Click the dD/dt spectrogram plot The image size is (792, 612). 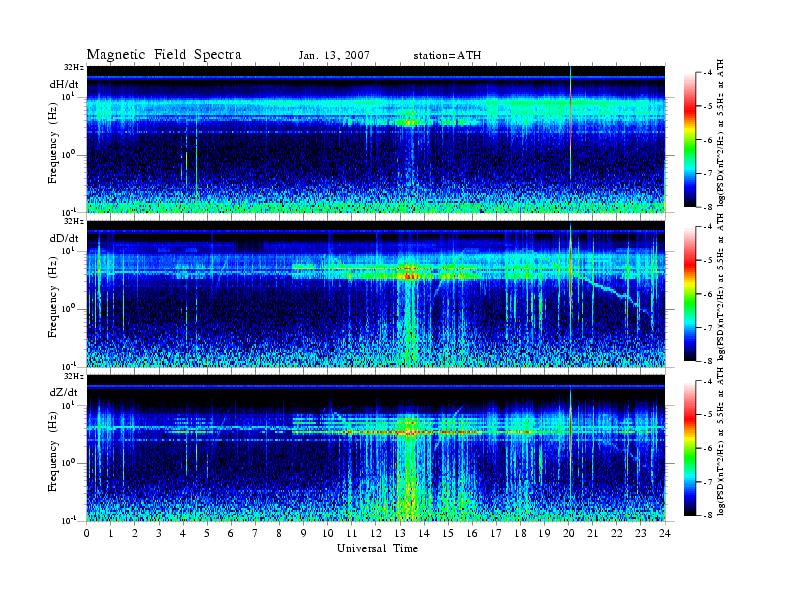[x=376, y=294]
